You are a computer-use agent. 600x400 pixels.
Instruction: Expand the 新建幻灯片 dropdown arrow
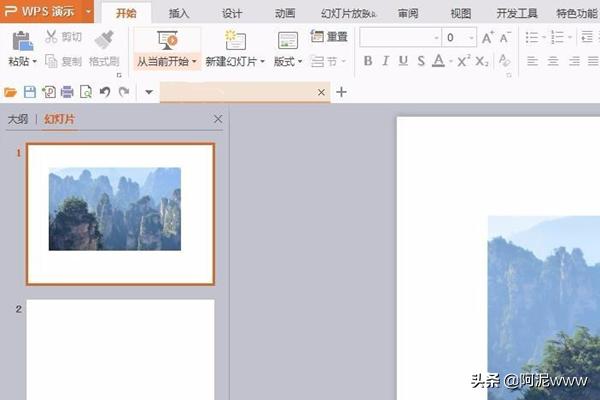(262, 62)
